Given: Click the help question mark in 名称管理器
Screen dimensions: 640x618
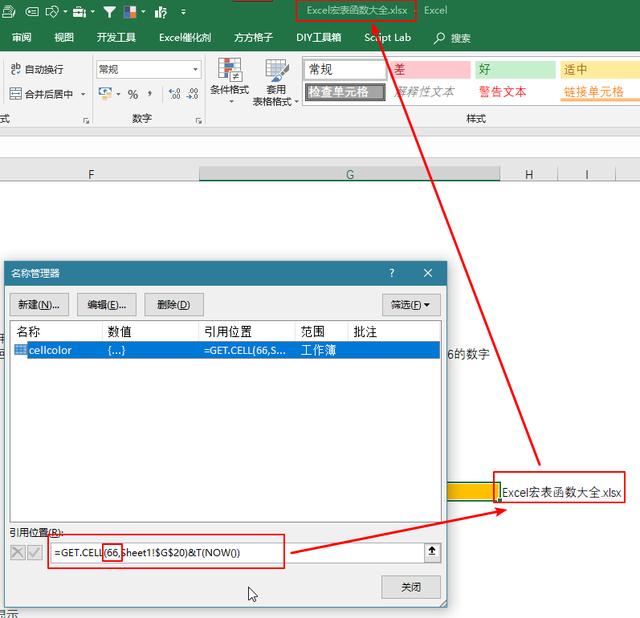Looking at the screenshot, I should click(x=392, y=273).
